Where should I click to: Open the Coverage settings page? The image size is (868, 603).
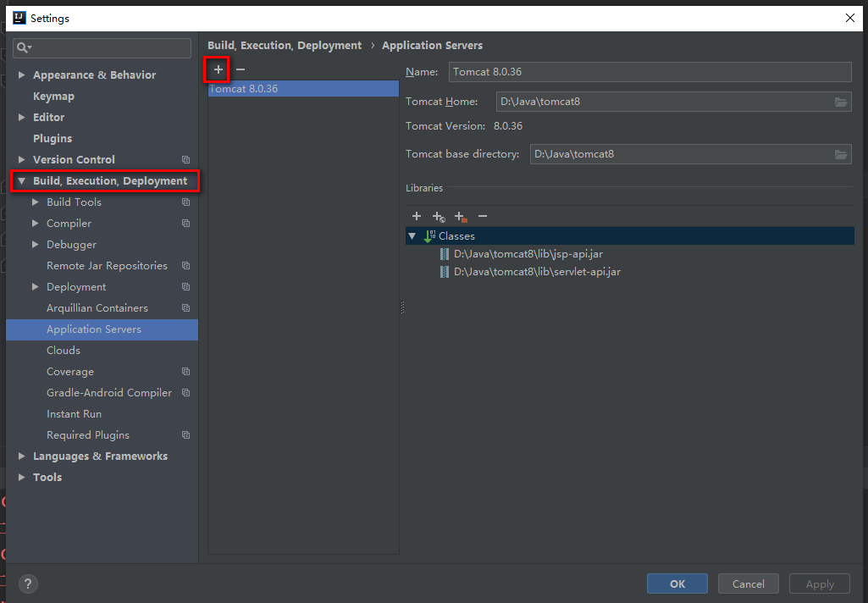click(x=70, y=372)
